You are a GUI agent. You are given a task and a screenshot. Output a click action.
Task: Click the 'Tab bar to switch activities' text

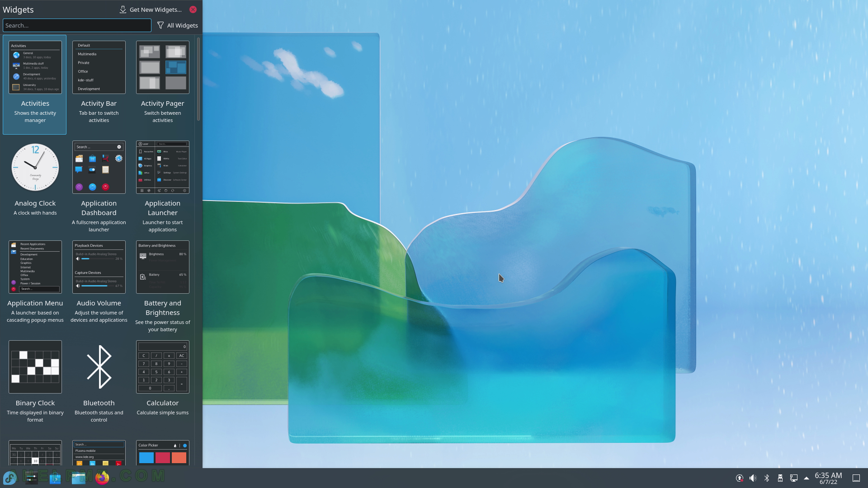click(99, 117)
